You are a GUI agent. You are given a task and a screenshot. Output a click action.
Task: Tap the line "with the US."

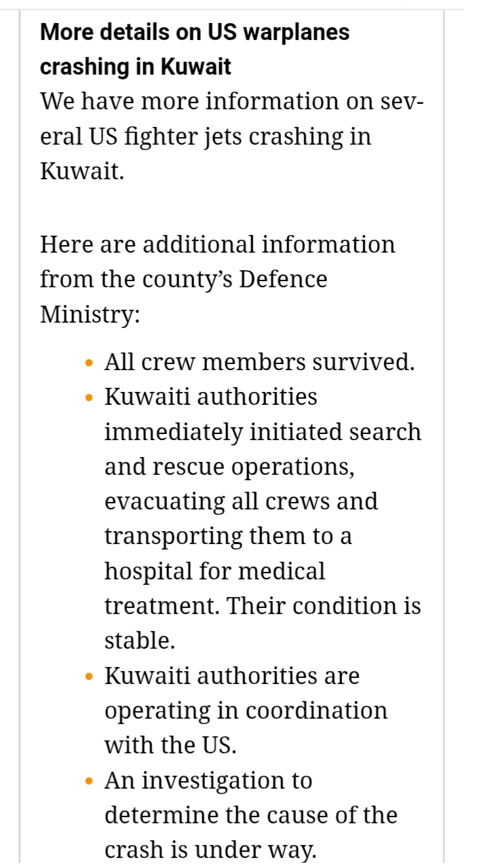[x=170, y=745]
